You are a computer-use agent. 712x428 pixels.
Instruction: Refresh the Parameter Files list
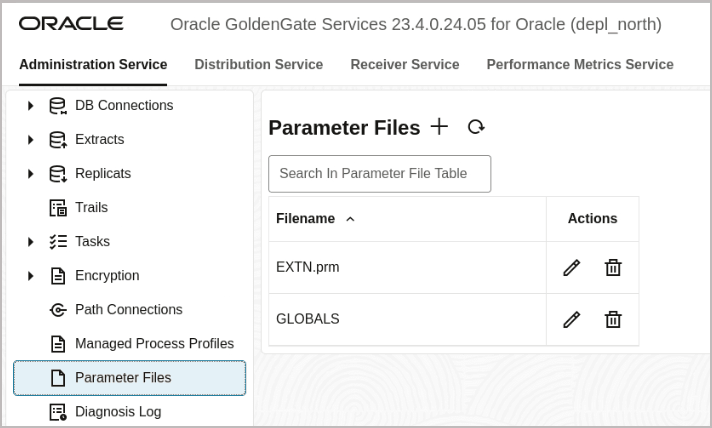point(476,127)
